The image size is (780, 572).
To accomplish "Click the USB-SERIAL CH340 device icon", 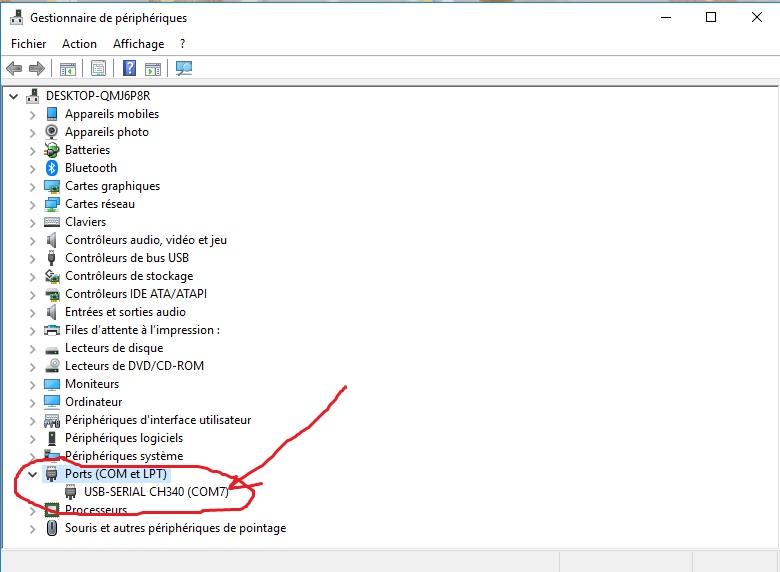I will pyautogui.click(x=71, y=491).
